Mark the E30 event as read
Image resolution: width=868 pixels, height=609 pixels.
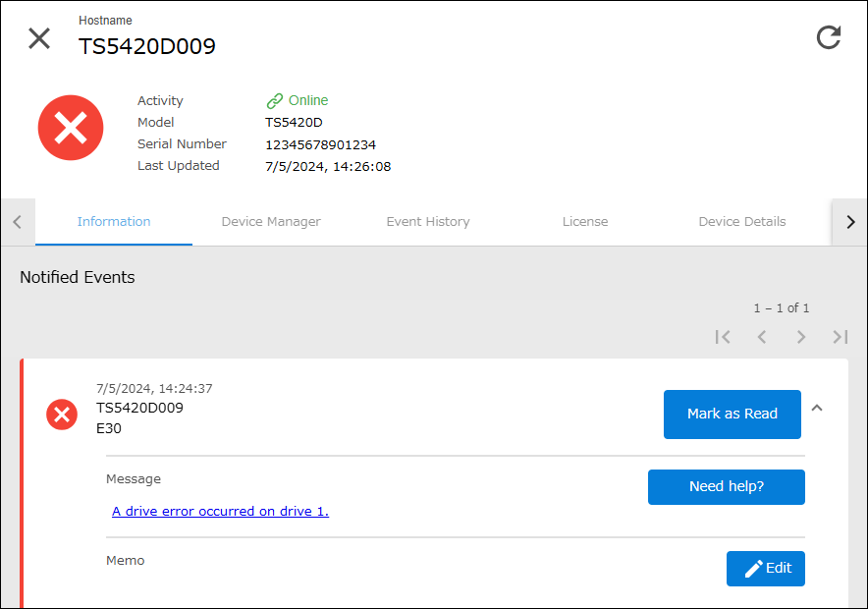point(732,415)
